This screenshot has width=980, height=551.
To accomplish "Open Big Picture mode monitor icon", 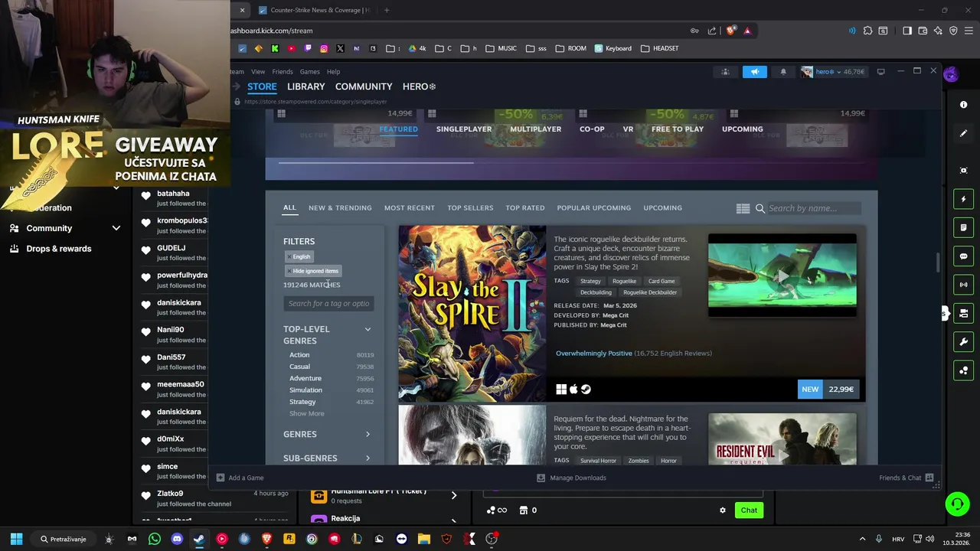I will [880, 71].
